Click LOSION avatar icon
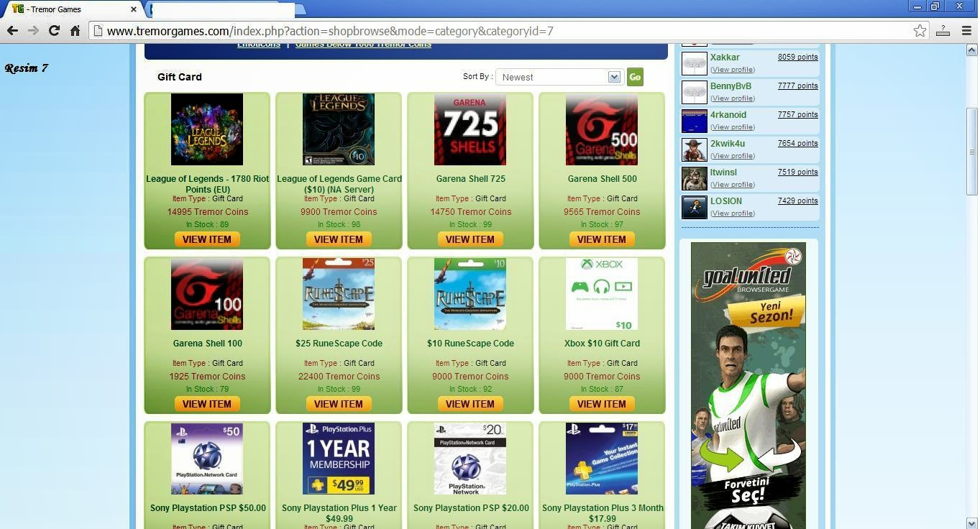Screen dimensions: 980x529 click(x=695, y=208)
